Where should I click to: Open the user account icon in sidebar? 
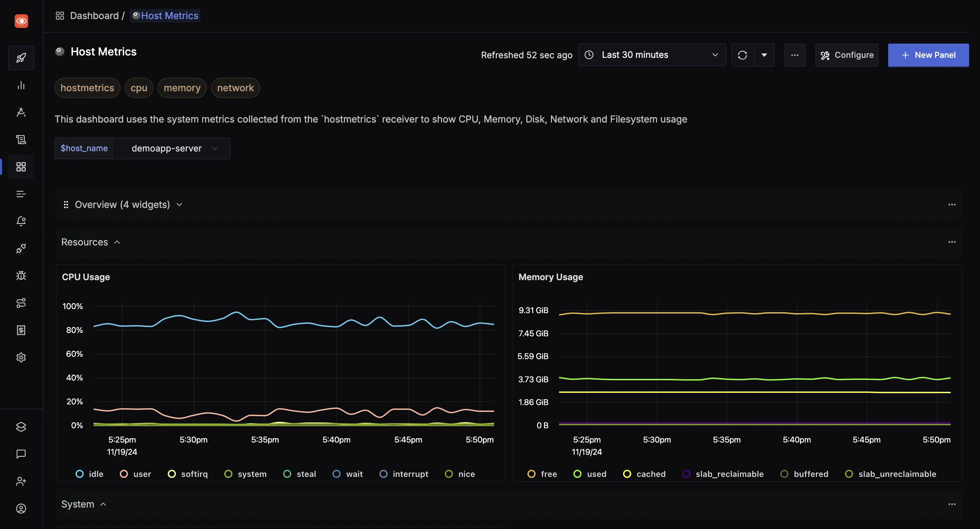(x=21, y=509)
